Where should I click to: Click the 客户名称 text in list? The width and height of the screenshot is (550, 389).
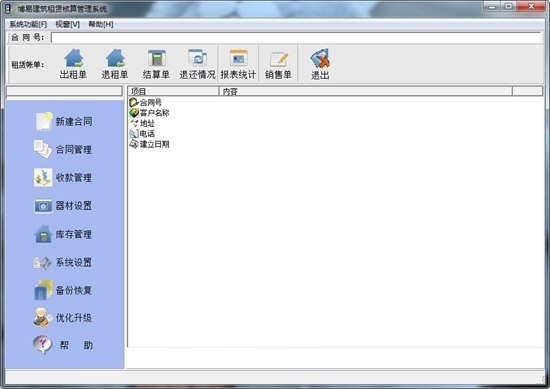[x=154, y=113]
